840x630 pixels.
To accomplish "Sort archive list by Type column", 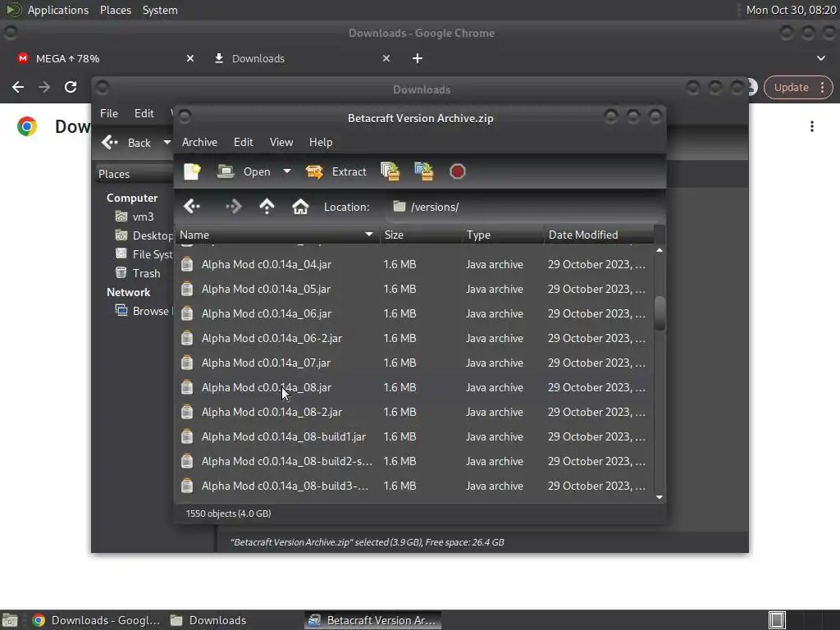I will pyautogui.click(x=503, y=235).
